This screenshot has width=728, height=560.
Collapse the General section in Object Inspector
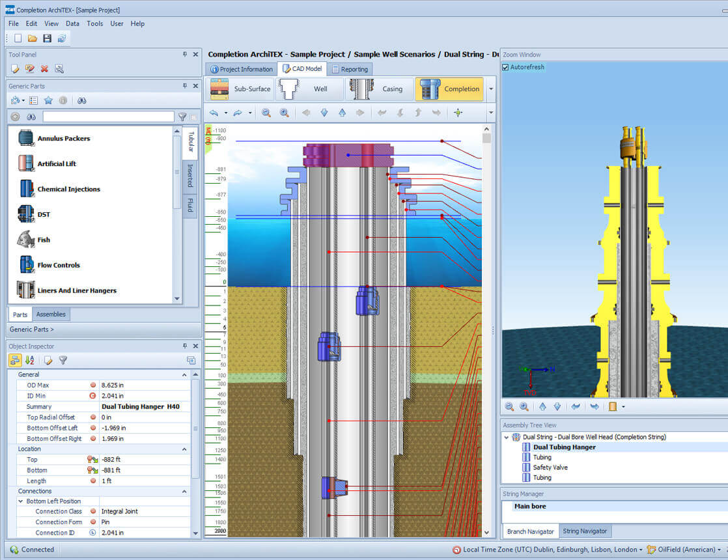pos(184,375)
